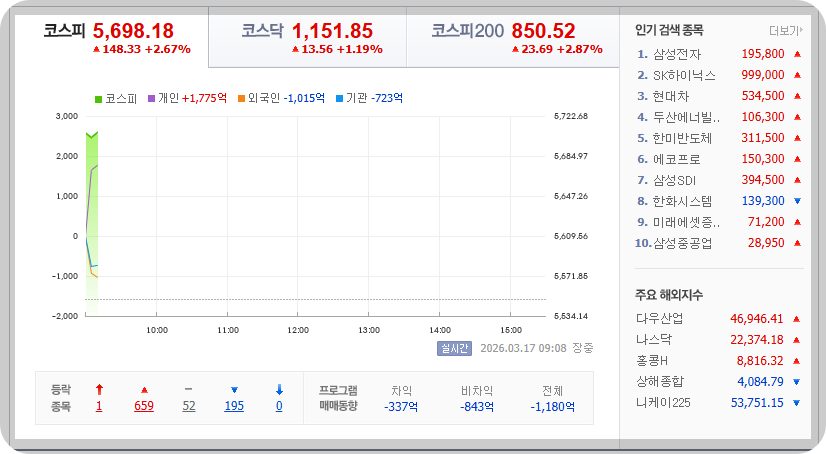Click the green KOSPI area on the chart
Image resolution: width=826 pixels, height=454 pixels.
(92, 224)
